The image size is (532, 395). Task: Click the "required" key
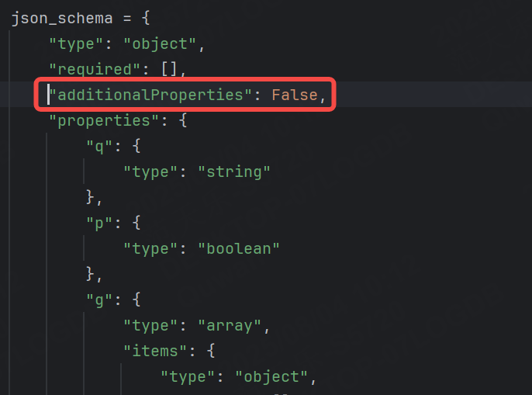[x=95, y=69]
